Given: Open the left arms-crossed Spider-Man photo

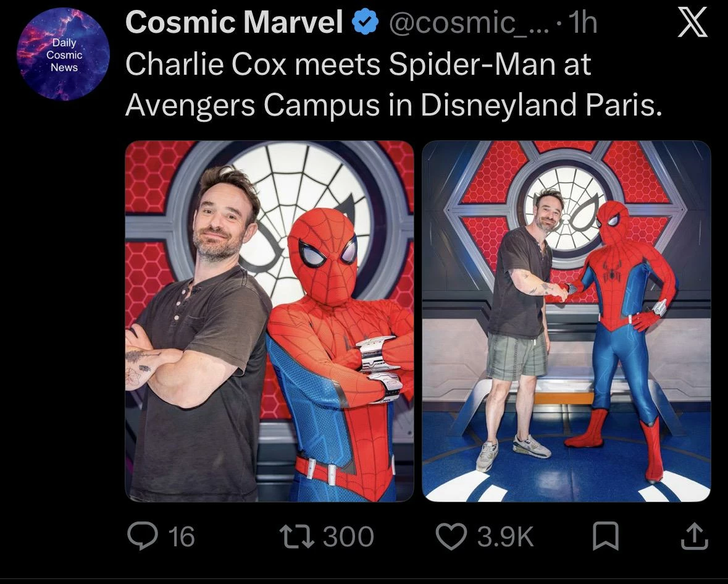Looking at the screenshot, I should (x=269, y=321).
